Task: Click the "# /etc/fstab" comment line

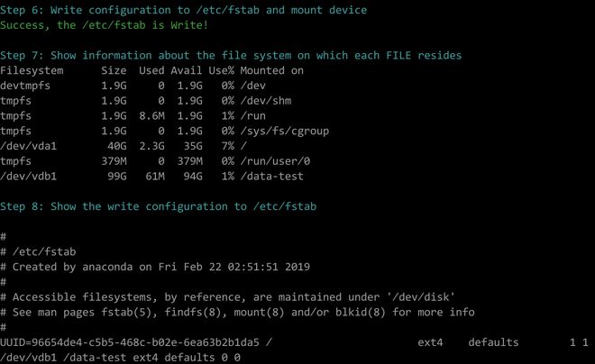Action: (36, 252)
